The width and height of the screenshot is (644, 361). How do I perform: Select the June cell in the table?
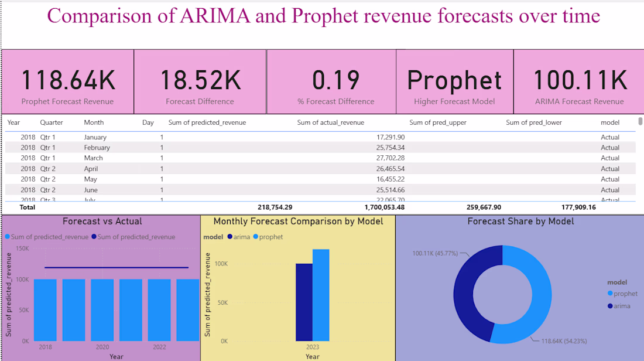91,190
